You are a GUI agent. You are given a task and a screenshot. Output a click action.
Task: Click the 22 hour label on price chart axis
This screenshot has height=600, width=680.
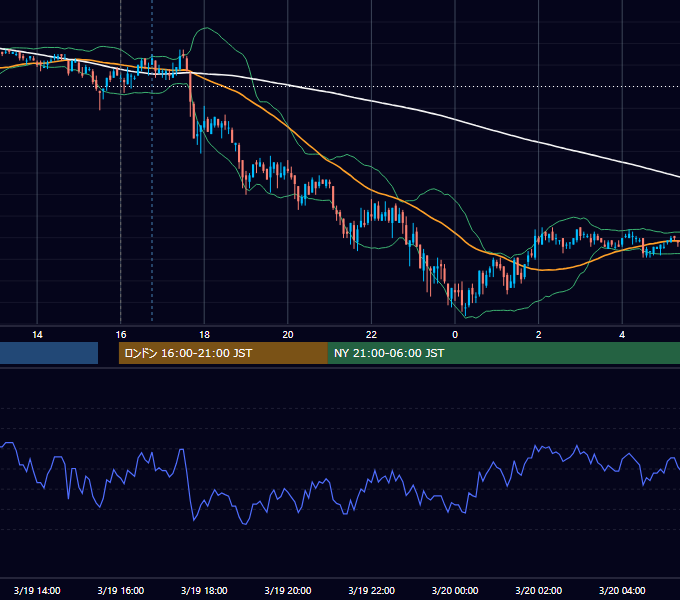pyautogui.click(x=371, y=335)
